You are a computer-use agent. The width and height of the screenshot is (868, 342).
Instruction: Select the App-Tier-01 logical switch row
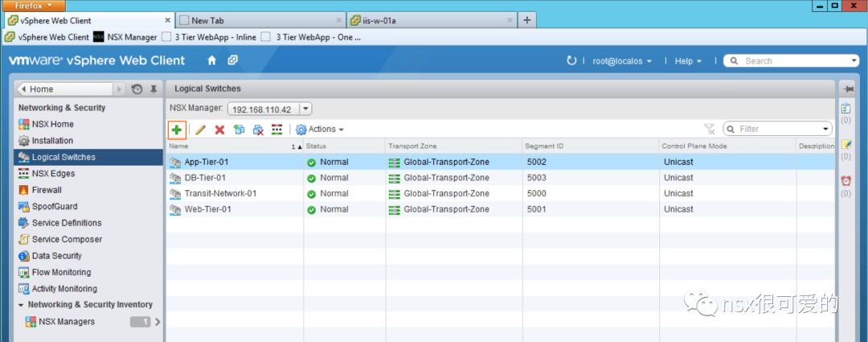(x=500, y=162)
